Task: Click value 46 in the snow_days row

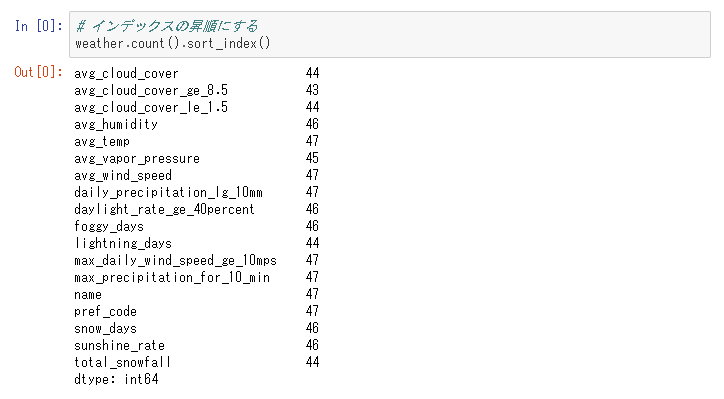Action: click(x=312, y=328)
